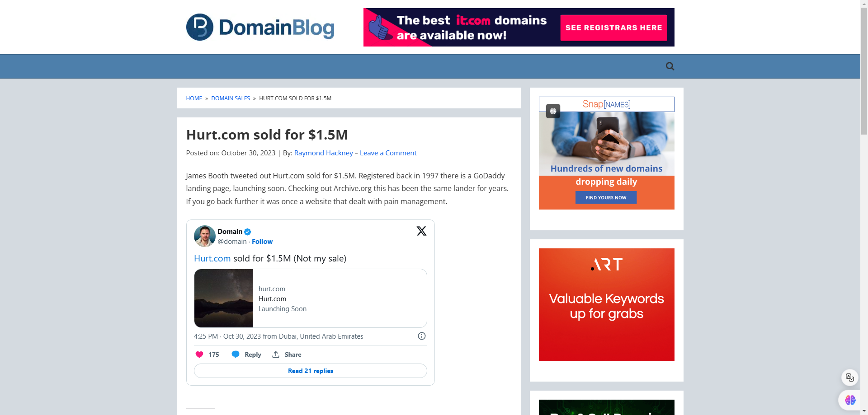868x415 pixels.
Task: Click the it.com domains banner text
Action: pos(472,28)
